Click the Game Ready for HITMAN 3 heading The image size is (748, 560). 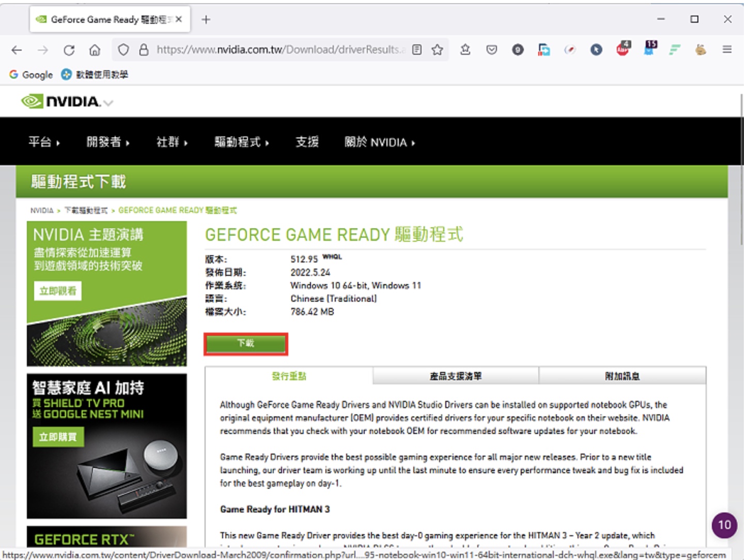tap(275, 509)
